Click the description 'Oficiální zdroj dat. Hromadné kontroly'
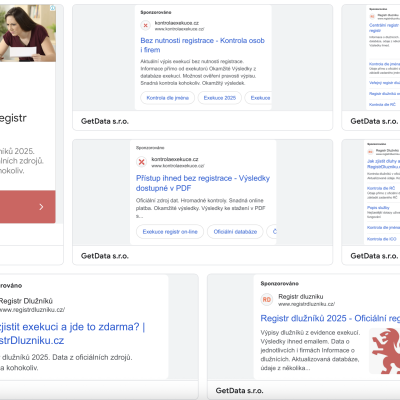Image resolution: width=400 pixels, height=400 pixels. coord(200,208)
